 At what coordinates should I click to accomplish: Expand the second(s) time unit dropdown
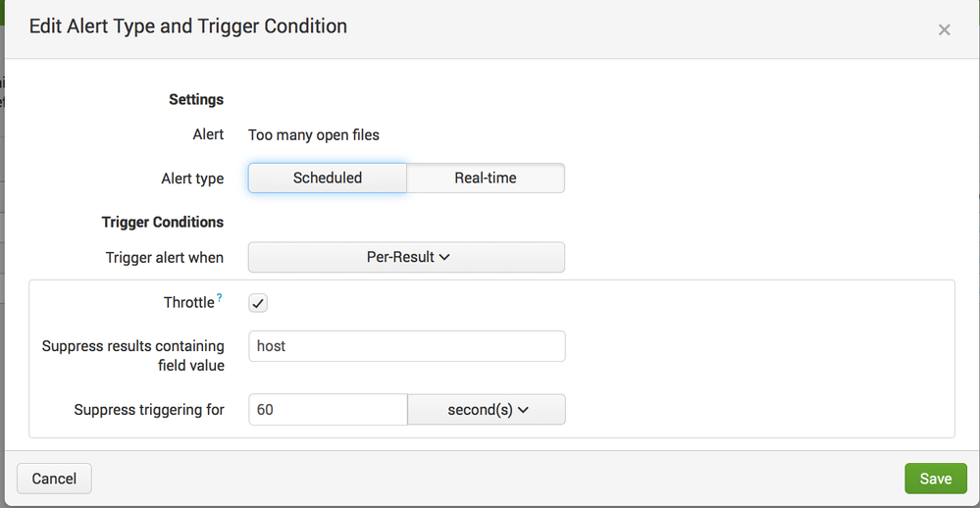pos(487,410)
